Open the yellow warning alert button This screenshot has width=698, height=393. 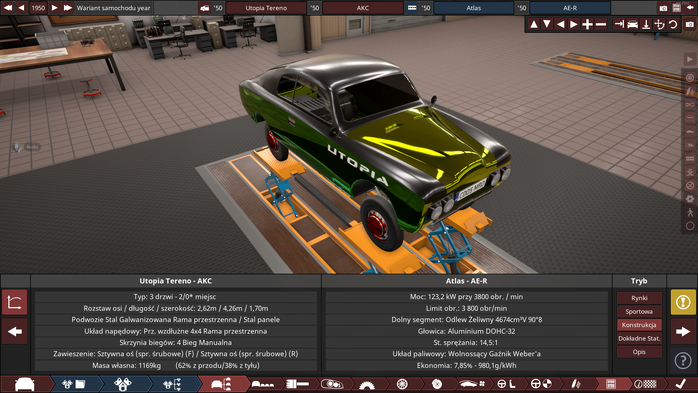click(x=683, y=302)
